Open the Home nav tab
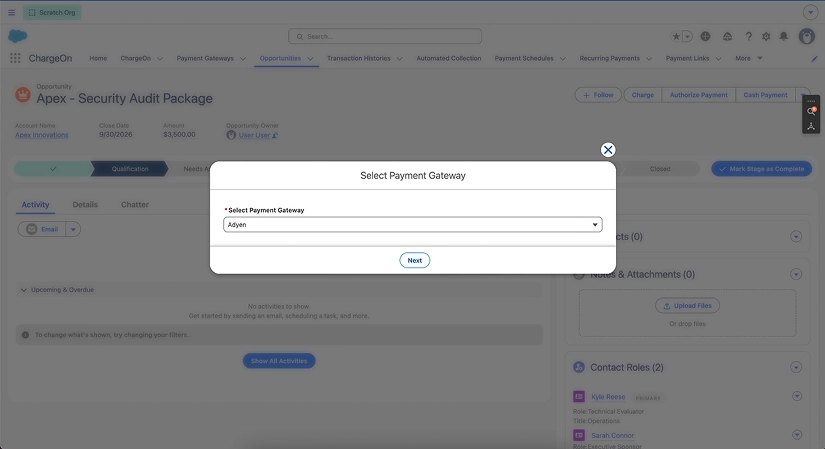 coord(98,58)
